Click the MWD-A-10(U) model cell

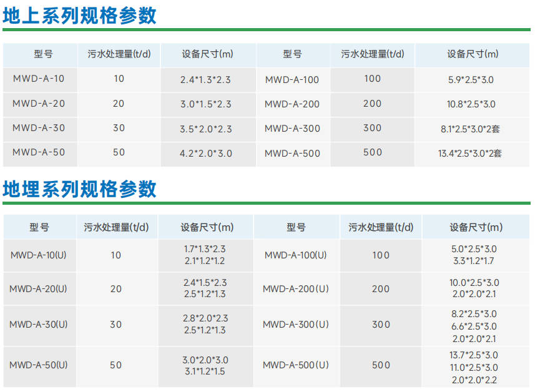(39, 255)
